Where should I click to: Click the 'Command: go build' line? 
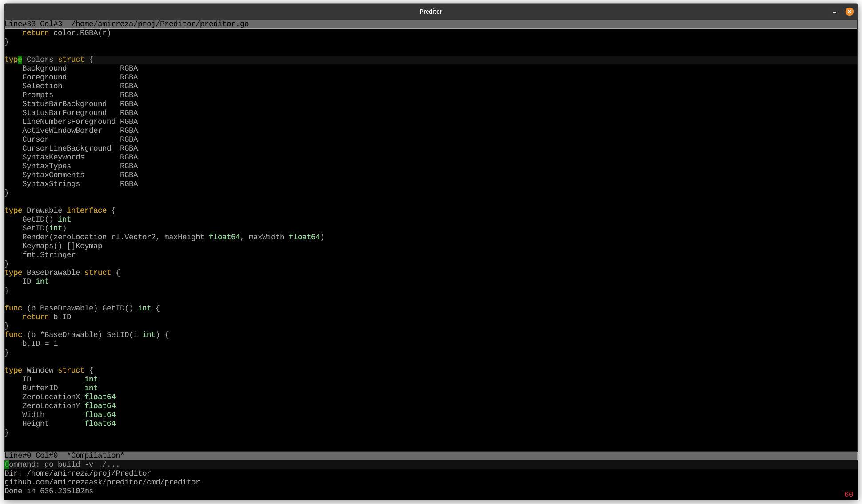tap(62, 464)
